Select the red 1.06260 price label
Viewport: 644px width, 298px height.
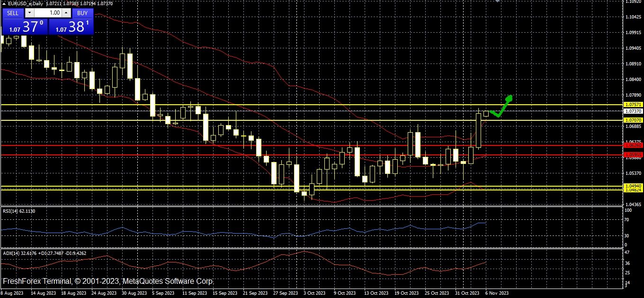(633, 145)
